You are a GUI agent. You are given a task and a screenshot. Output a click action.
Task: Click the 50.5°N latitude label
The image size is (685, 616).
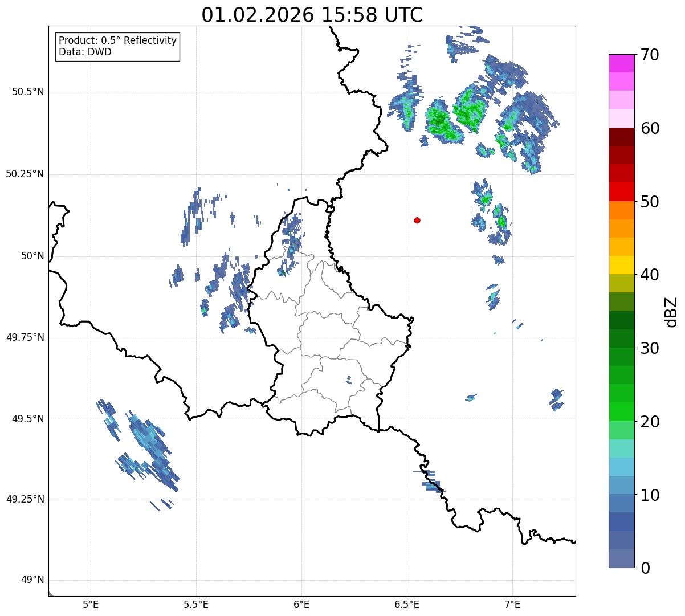coord(28,92)
